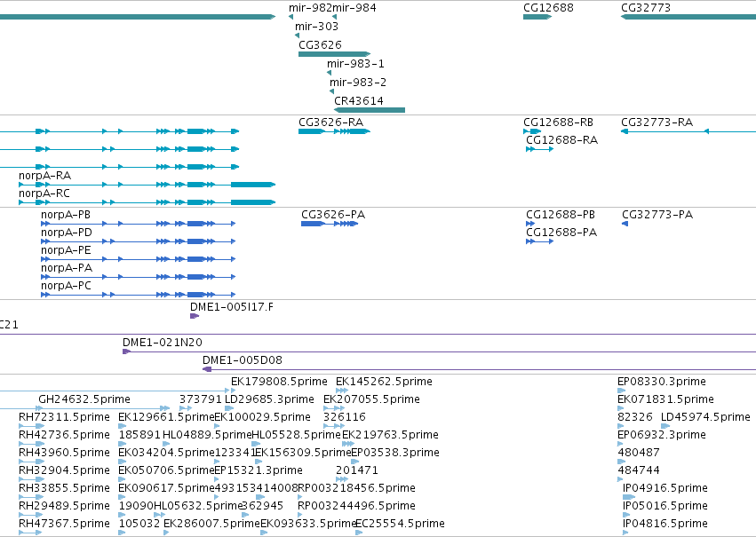Viewport: 756px width, 537px height.
Task: Click the RH43960.5prime EST label
Action: (x=64, y=453)
